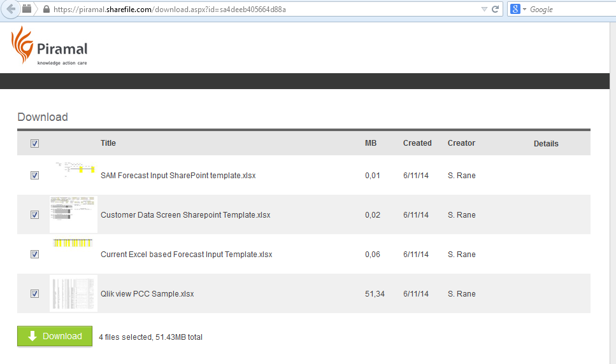616x364 pixels.
Task: Open the URL history dropdown arrow
Action: click(x=484, y=10)
